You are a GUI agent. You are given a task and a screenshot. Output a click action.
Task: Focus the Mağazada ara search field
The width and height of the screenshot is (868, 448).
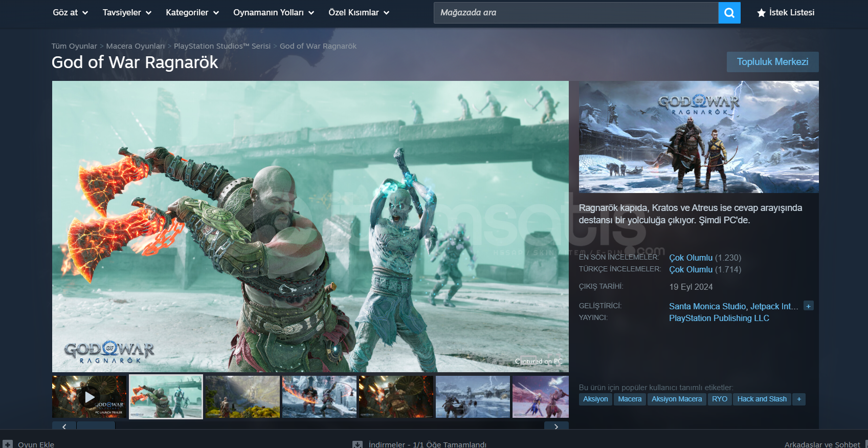point(576,13)
